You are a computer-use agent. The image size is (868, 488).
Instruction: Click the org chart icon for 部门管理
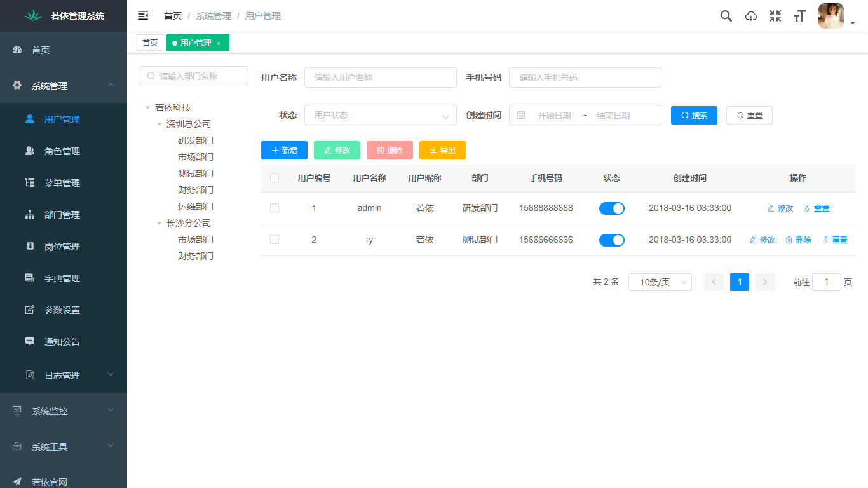tap(30, 214)
